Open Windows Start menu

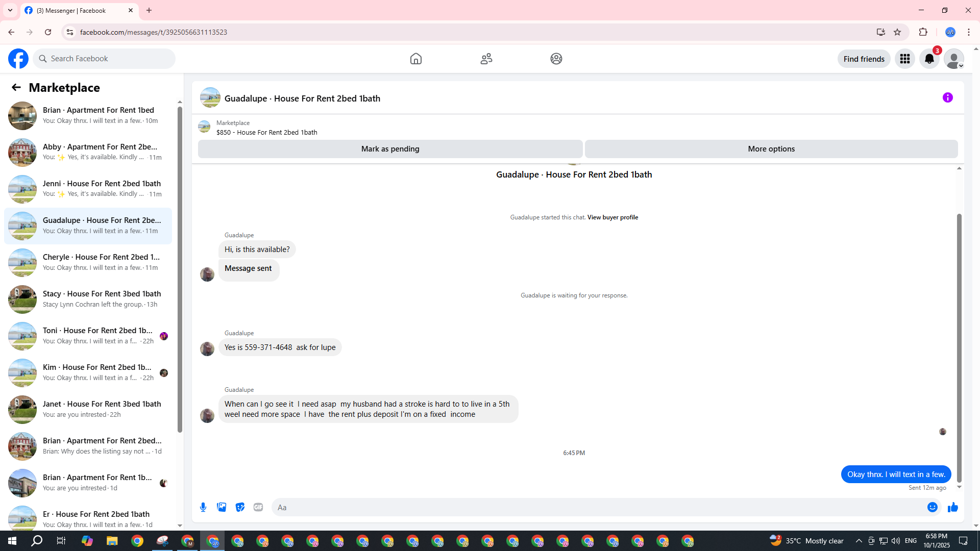pyautogui.click(x=12, y=541)
